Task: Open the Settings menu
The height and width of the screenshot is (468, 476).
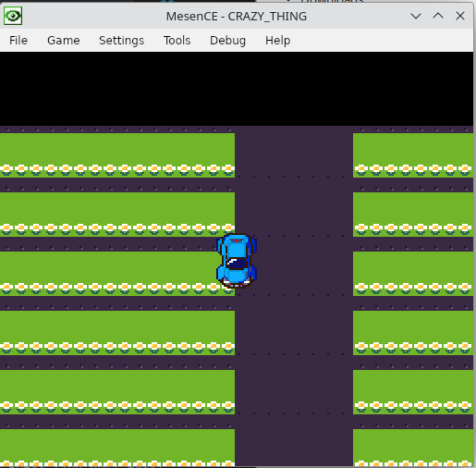Action: point(121,41)
